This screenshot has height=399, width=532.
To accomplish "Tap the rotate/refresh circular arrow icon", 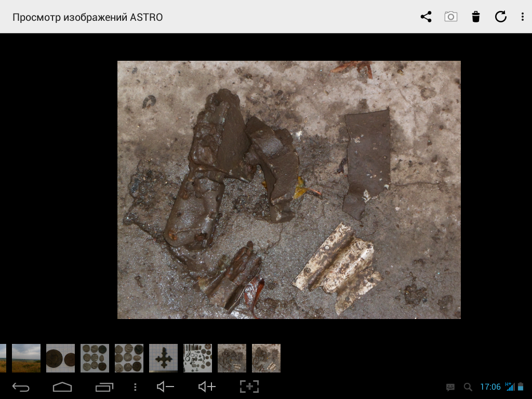I will [x=501, y=17].
